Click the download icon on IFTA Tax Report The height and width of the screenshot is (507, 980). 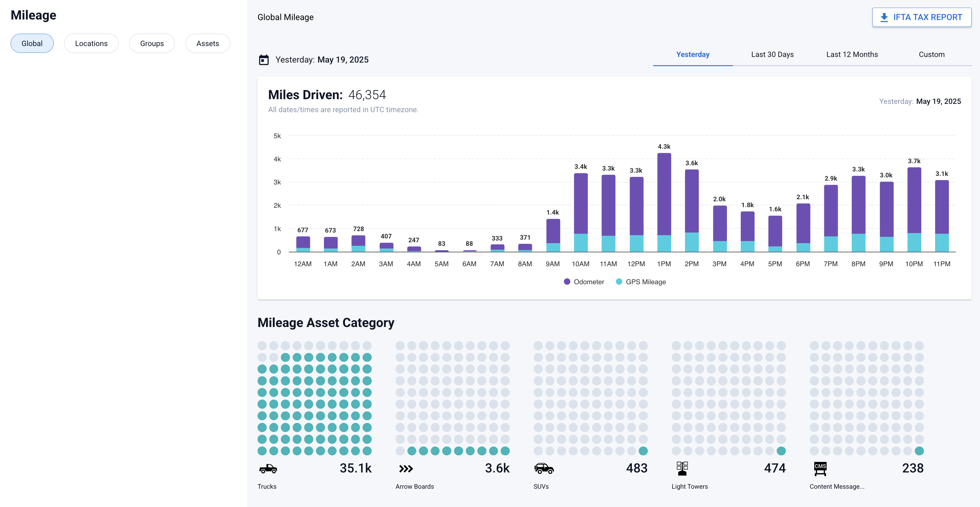884,17
